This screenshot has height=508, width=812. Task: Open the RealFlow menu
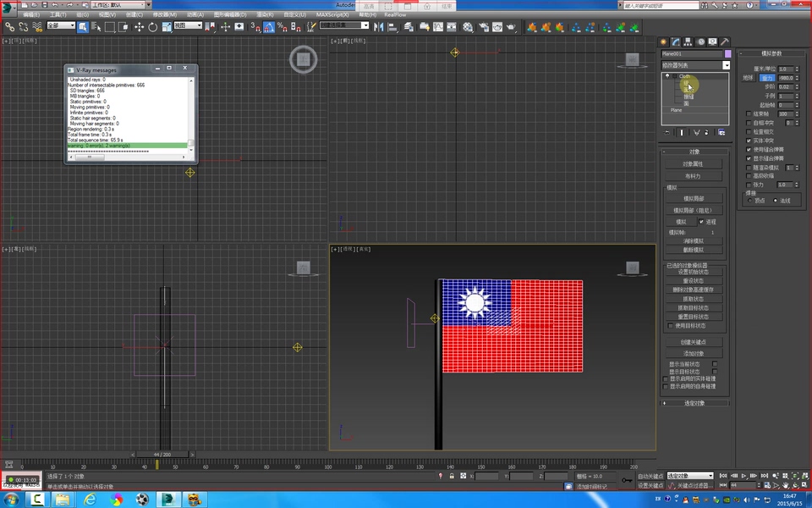pos(395,14)
